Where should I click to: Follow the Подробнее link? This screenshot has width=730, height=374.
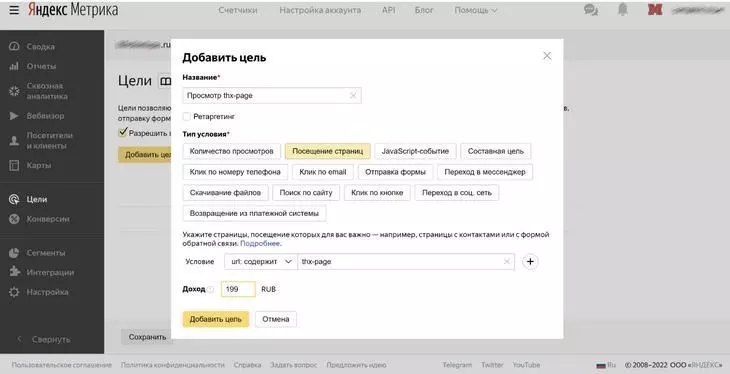tap(260, 243)
